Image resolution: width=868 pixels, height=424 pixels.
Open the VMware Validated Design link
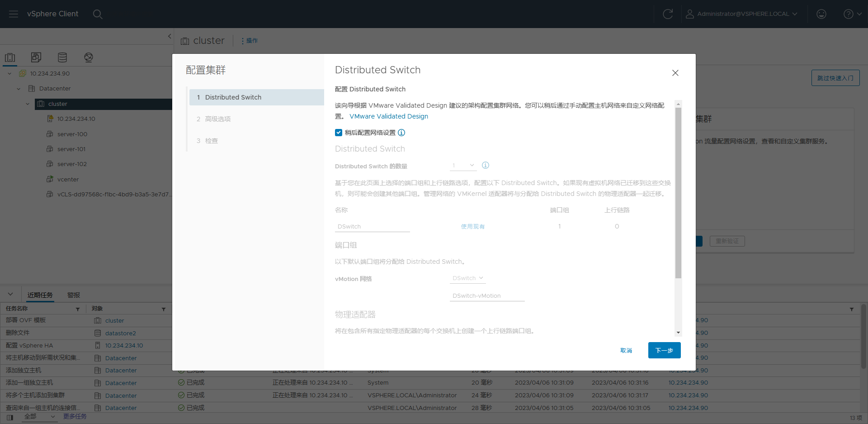click(x=388, y=116)
